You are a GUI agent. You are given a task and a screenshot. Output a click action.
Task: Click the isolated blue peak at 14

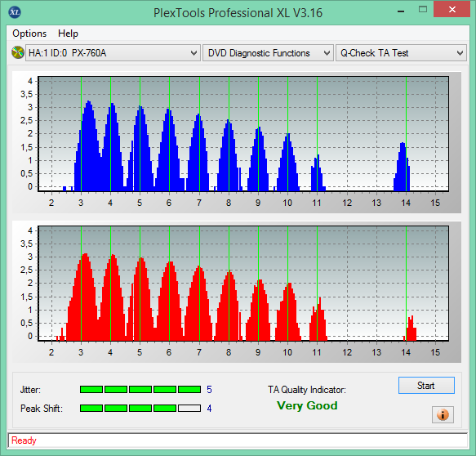point(402,167)
